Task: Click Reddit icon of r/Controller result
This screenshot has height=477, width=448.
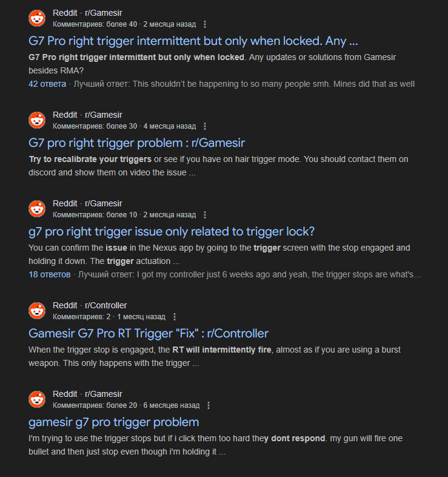Action: 37,311
